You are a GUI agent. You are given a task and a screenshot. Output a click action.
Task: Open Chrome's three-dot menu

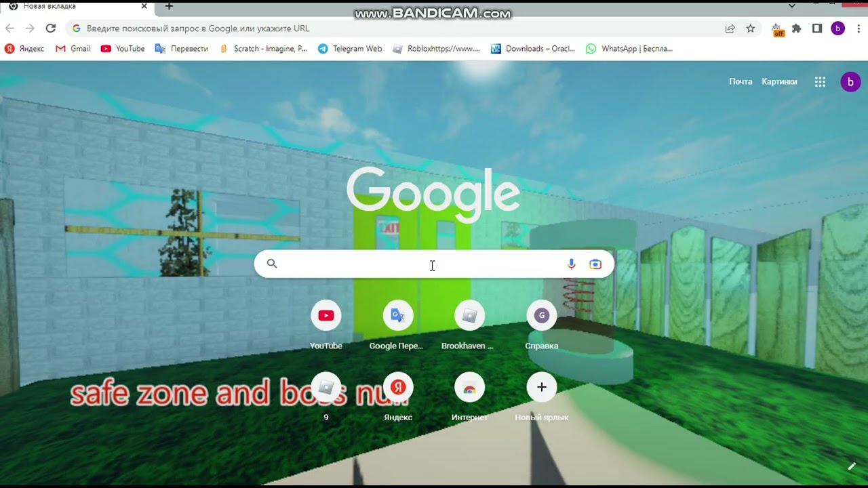[x=859, y=28]
